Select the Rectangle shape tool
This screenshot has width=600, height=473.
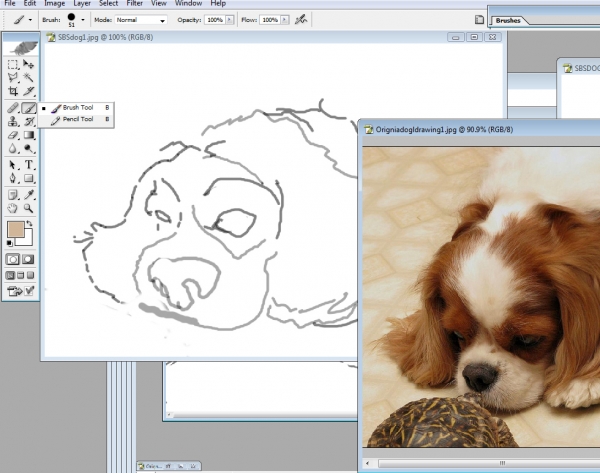tap(28, 178)
